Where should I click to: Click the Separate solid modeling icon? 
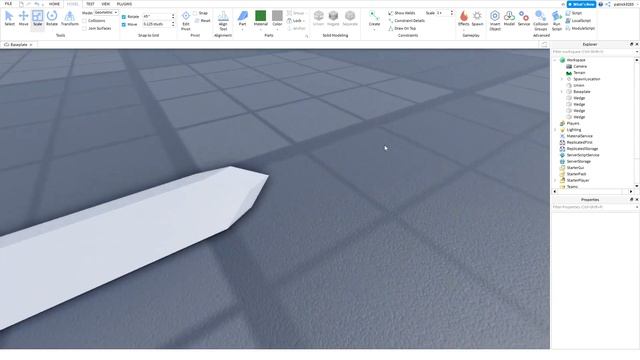tap(350, 18)
